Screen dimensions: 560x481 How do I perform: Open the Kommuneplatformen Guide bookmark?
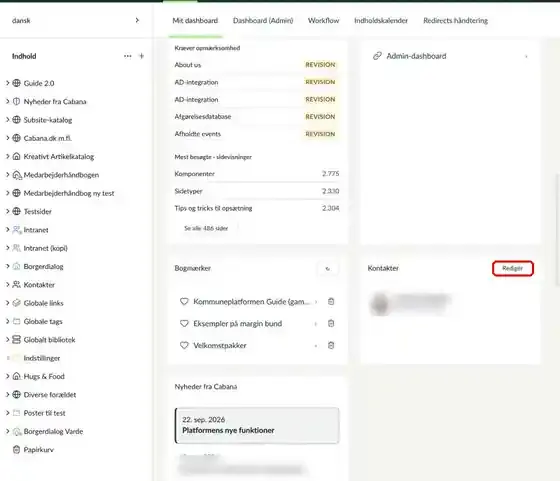[251, 302]
